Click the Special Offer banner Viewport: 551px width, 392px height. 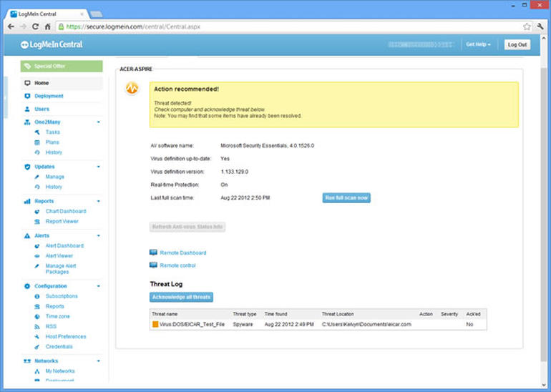pos(62,66)
